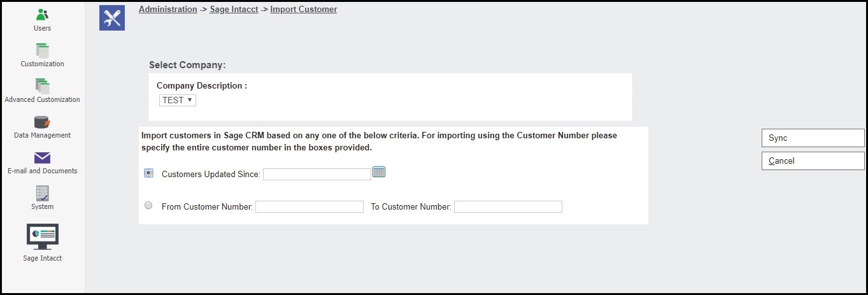Go to the Administration breadcrumb link

pyautogui.click(x=167, y=10)
